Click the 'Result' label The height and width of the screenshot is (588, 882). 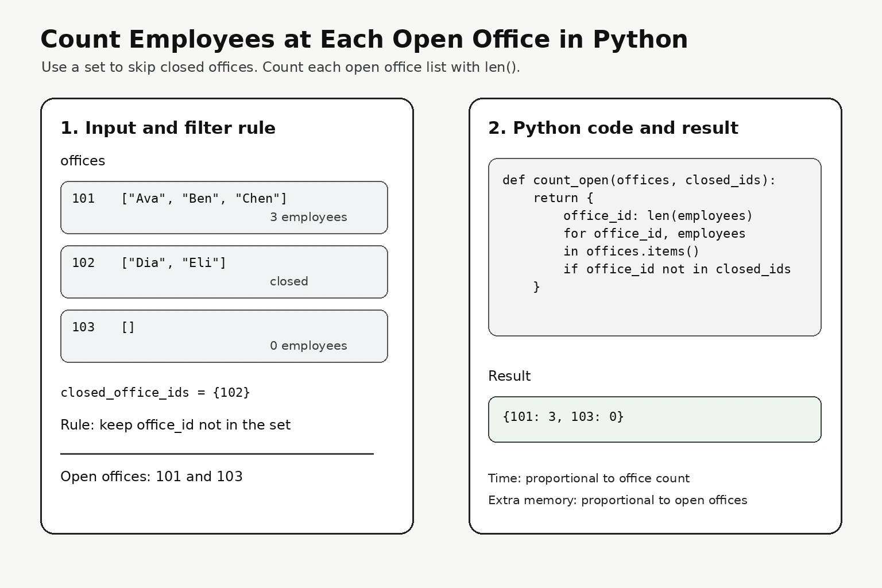tap(509, 376)
